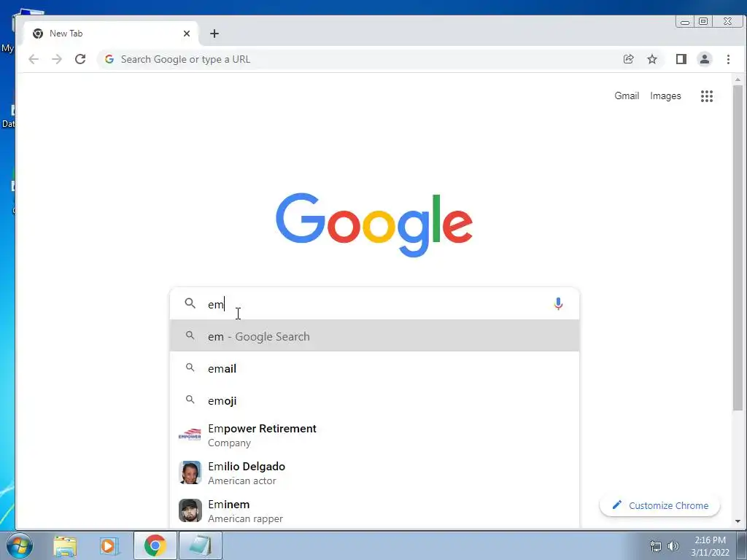The width and height of the screenshot is (747, 560).
Task: Start voice search with microphone icon
Action: coord(558,304)
